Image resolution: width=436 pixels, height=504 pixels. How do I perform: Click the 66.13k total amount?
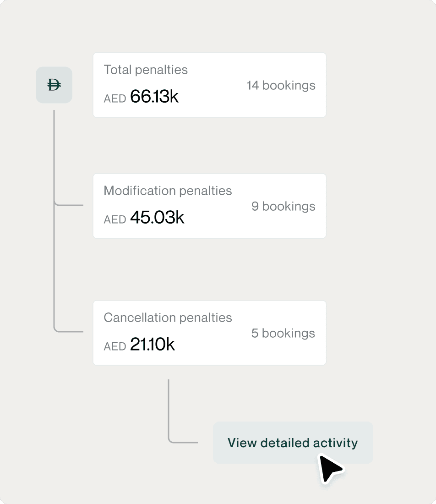point(154,97)
